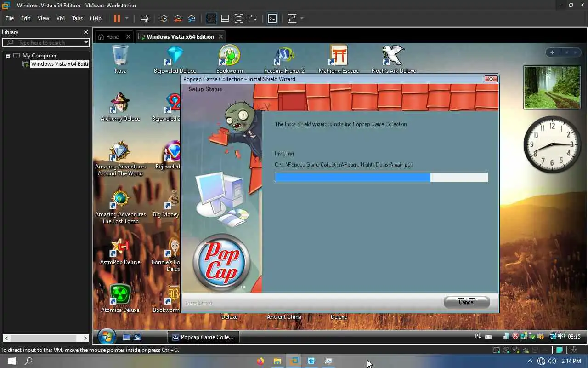Viewport: 588px width, 368px height.
Task: Open the Library search dropdown arrow
Action: (x=86, y=42)
